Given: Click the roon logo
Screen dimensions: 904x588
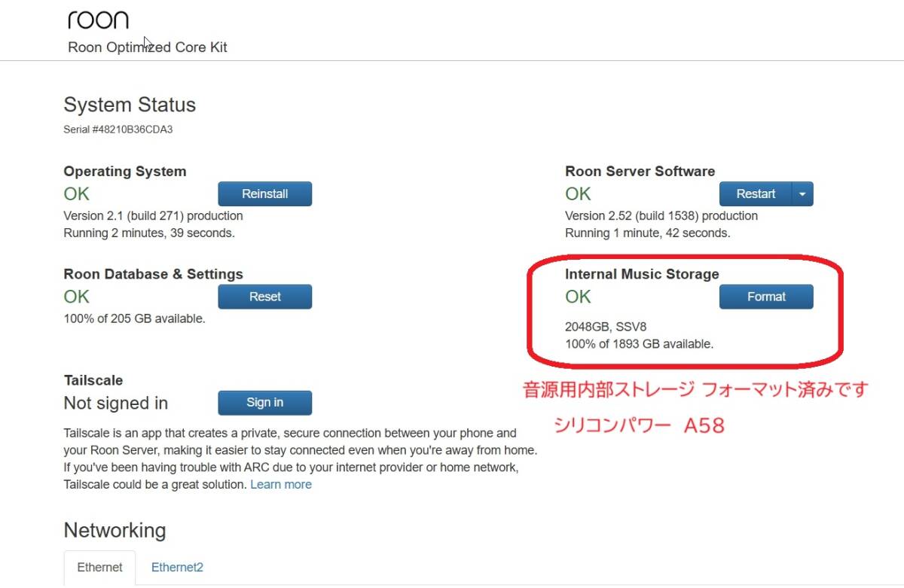Looking at the screenshot, I should point(98,20).
